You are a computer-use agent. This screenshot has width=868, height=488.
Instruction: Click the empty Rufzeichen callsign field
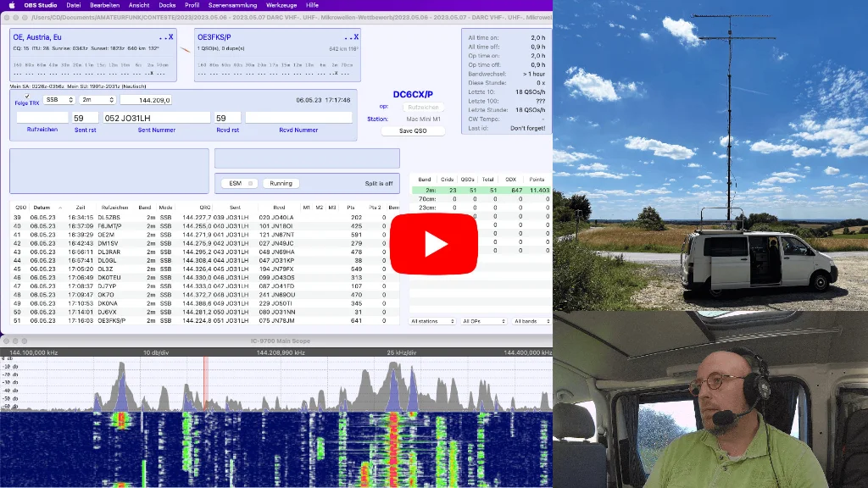coord(42,118)
